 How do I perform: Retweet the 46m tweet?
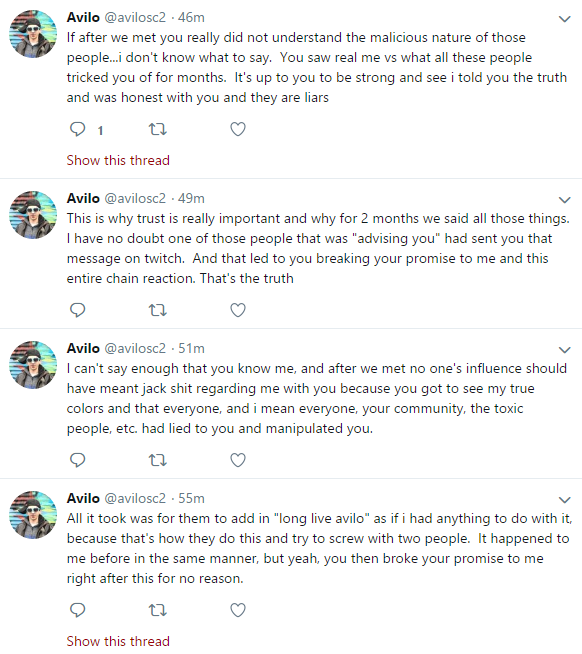[x=158, y=130]
